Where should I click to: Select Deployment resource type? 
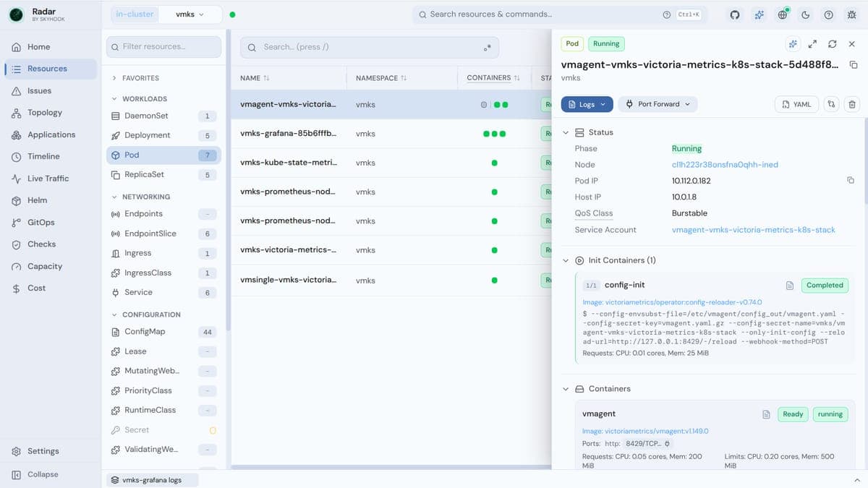point(163,135)
